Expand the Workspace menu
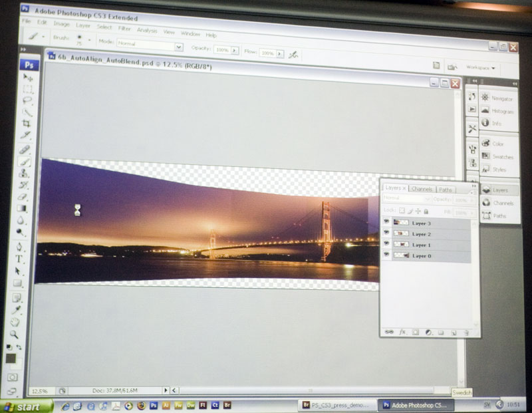The height and width of the screenshot is (413, 532). coord(480,67)
